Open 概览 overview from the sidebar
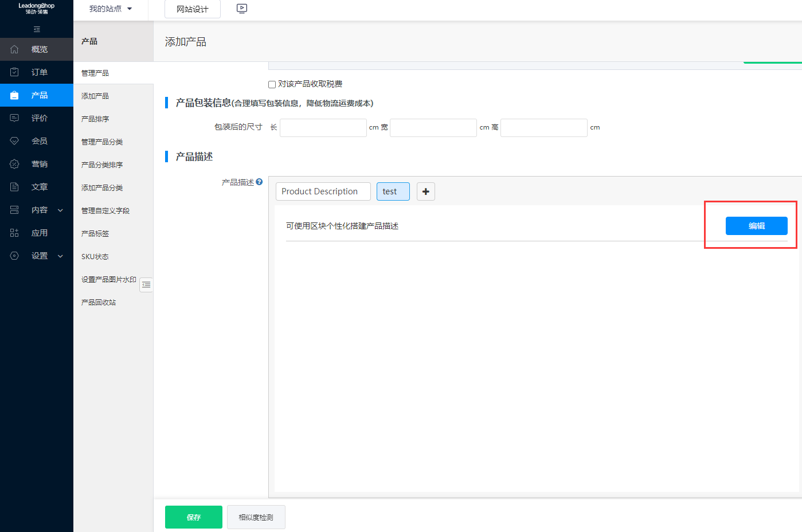The width and height of the screenshot is (802, 532). pos(37,49)
